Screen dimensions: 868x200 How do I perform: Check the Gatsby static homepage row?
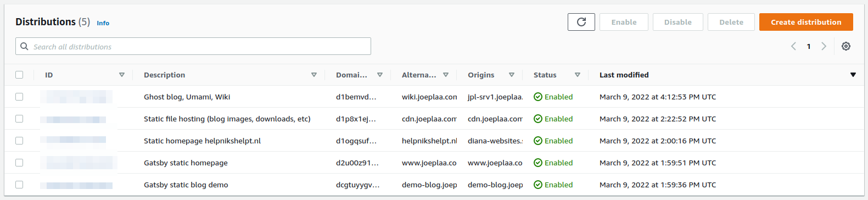(x=19, y=163)
